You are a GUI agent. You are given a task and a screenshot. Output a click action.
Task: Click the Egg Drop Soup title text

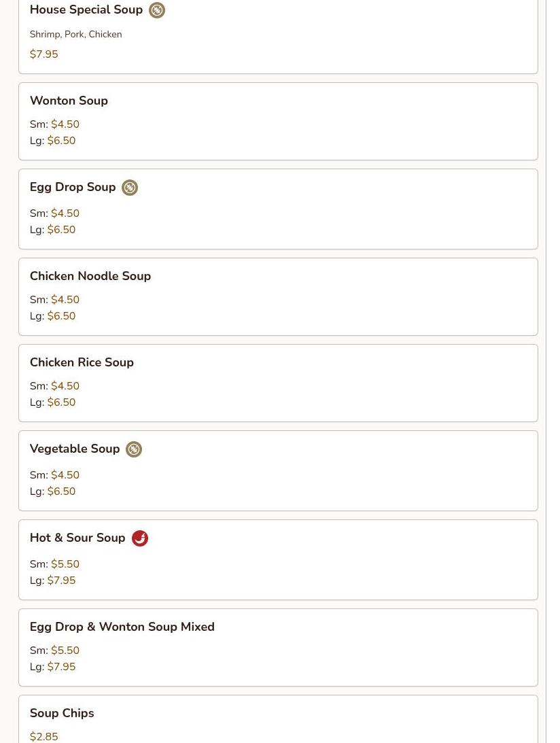[x=73, y=187]
